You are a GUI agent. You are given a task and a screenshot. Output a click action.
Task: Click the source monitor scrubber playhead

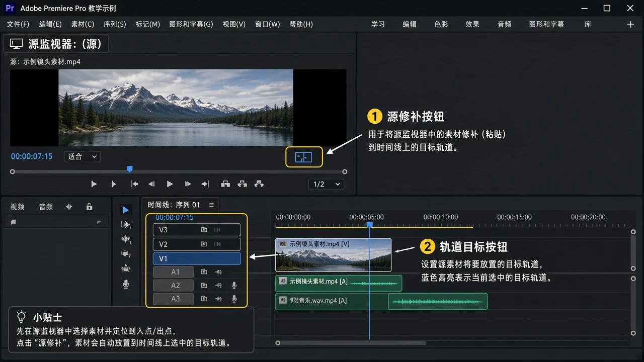[129, 170]
